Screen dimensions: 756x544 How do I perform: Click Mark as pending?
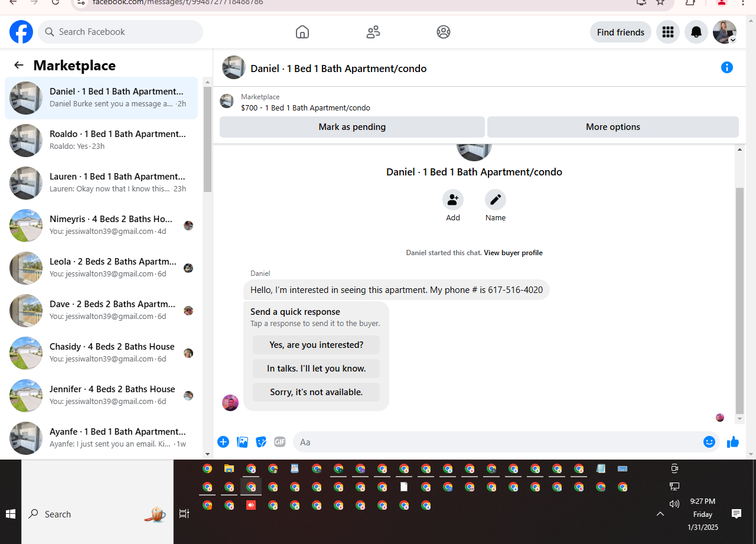pos(352,127)
